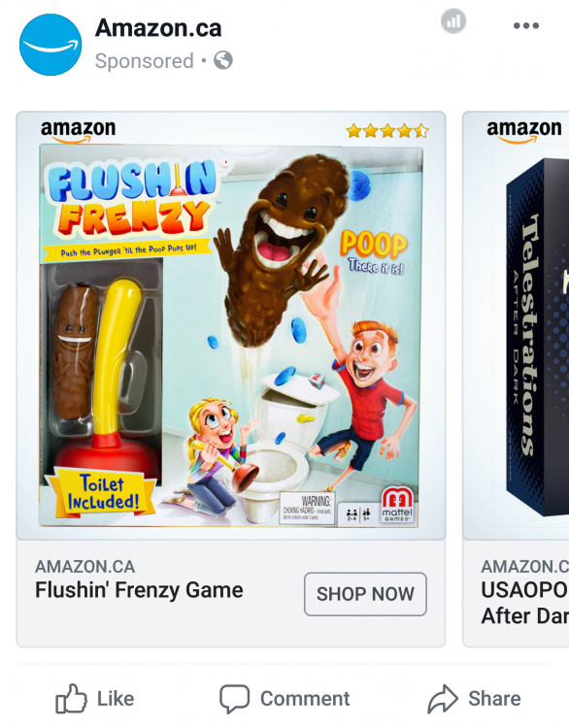Click the globe public audience icon

pos(223,61)
